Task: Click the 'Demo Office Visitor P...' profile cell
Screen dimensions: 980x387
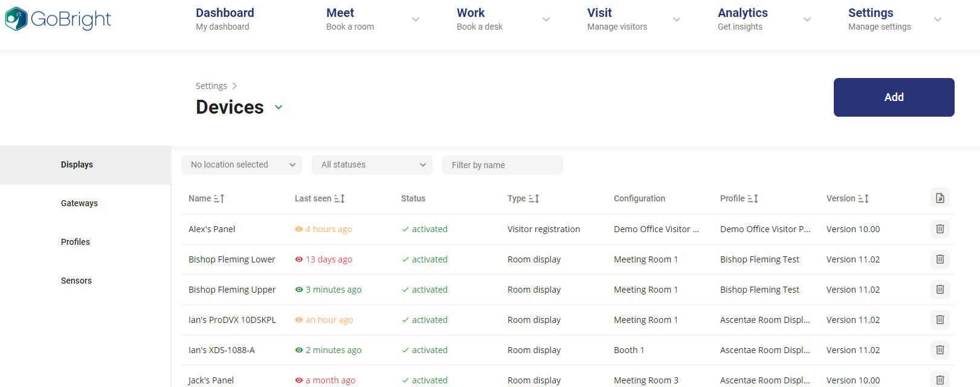Action: [x=765, y=229]
